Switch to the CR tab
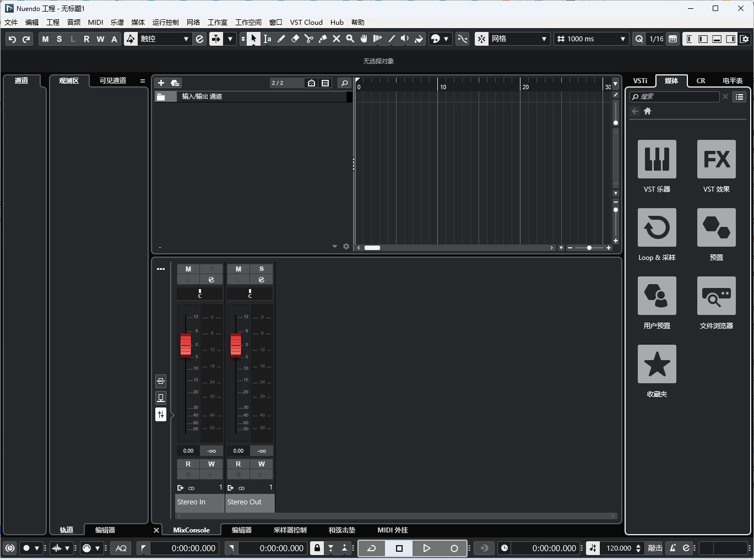This screenshot has height=560, width=754. [x=701, y=80]
